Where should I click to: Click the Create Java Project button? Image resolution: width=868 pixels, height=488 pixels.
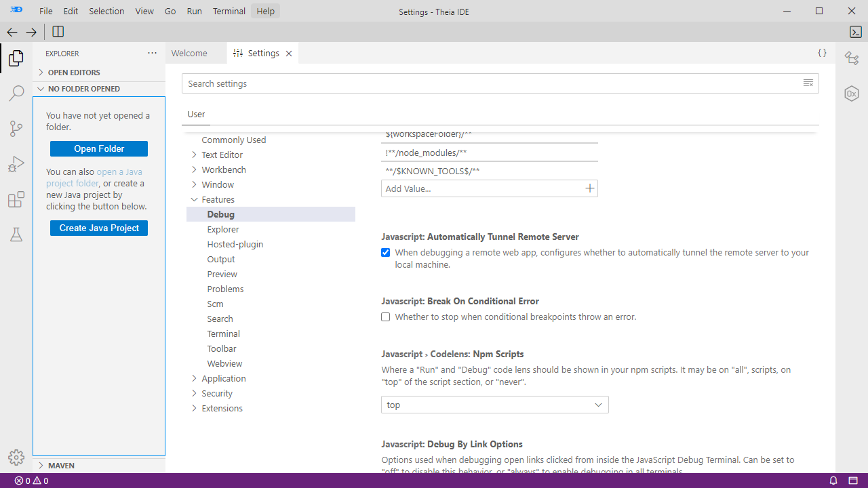click(x=99, y=228)
